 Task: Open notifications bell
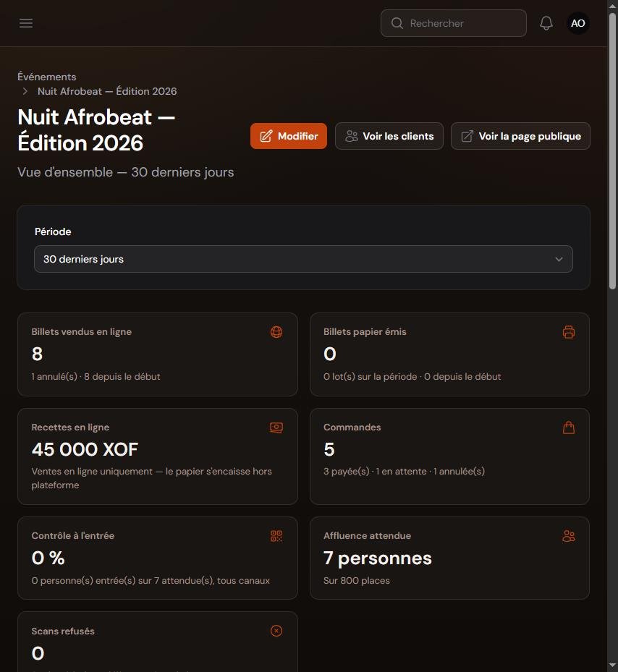click(x=546, y=23)
